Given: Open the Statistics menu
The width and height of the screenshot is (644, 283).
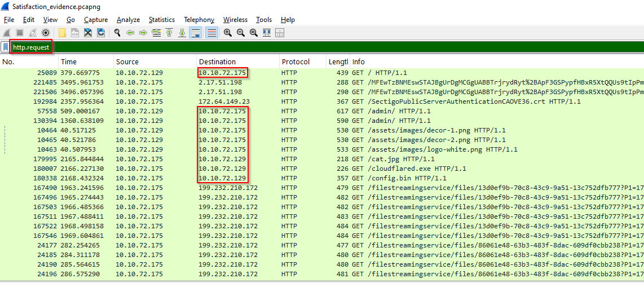Looking at the screenshot, I should 162,20.
